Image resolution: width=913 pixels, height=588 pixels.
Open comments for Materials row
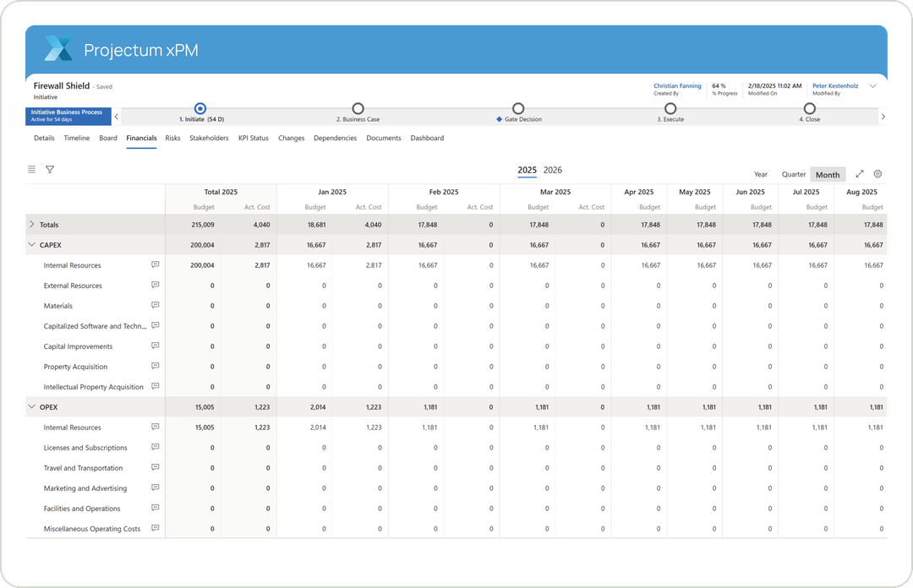click(x=155, y=305)
